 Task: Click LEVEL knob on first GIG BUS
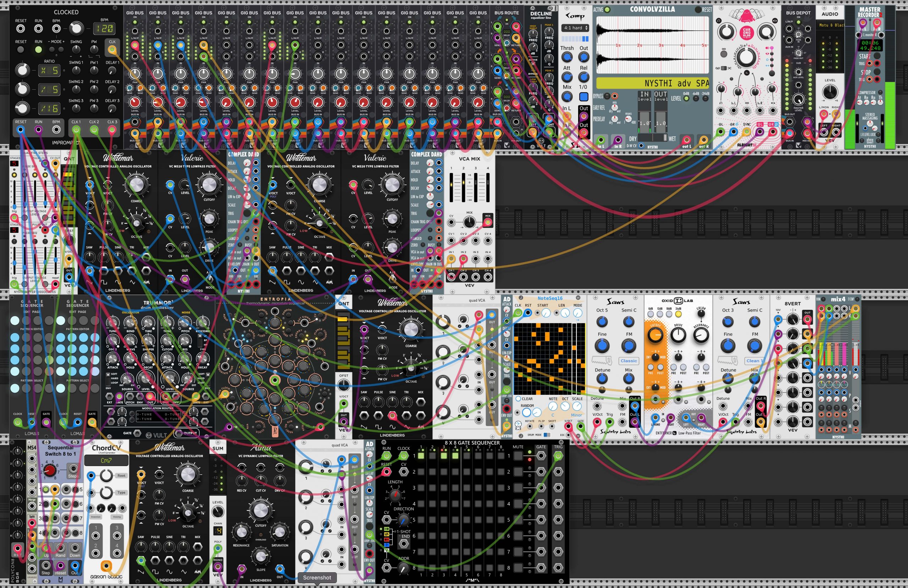point(135,102)
